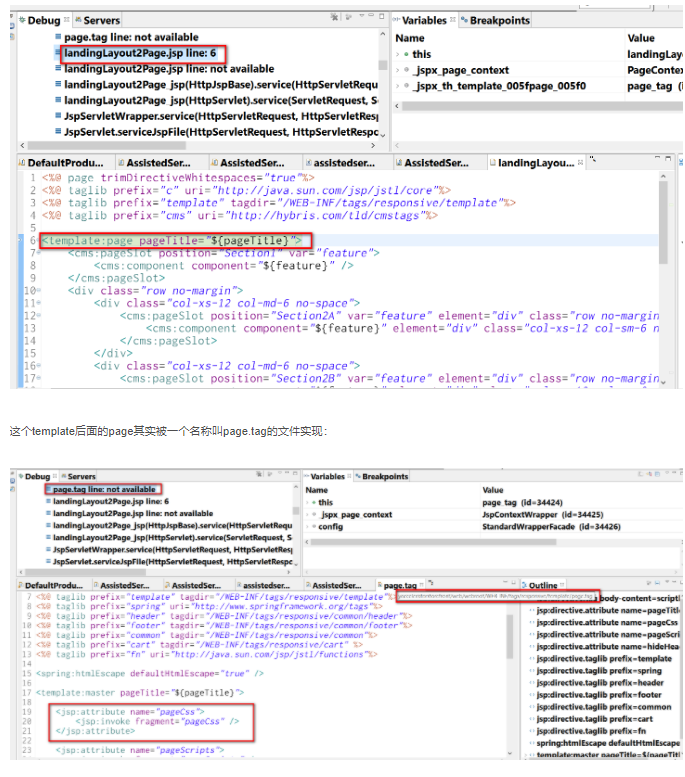Screen dimensions: 685x777
Task: Maximize the landingLayout editor area
Action: click(x=668, y=159)
